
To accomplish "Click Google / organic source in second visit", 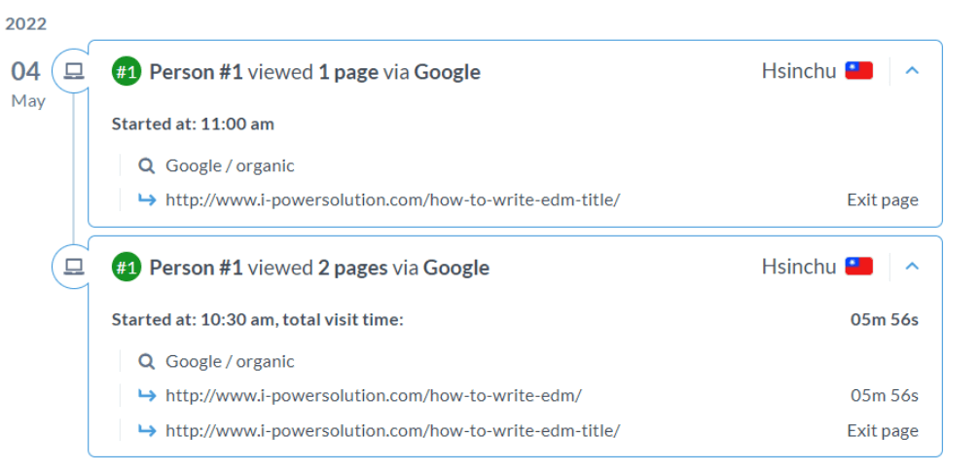I will (x=230, y=361).
